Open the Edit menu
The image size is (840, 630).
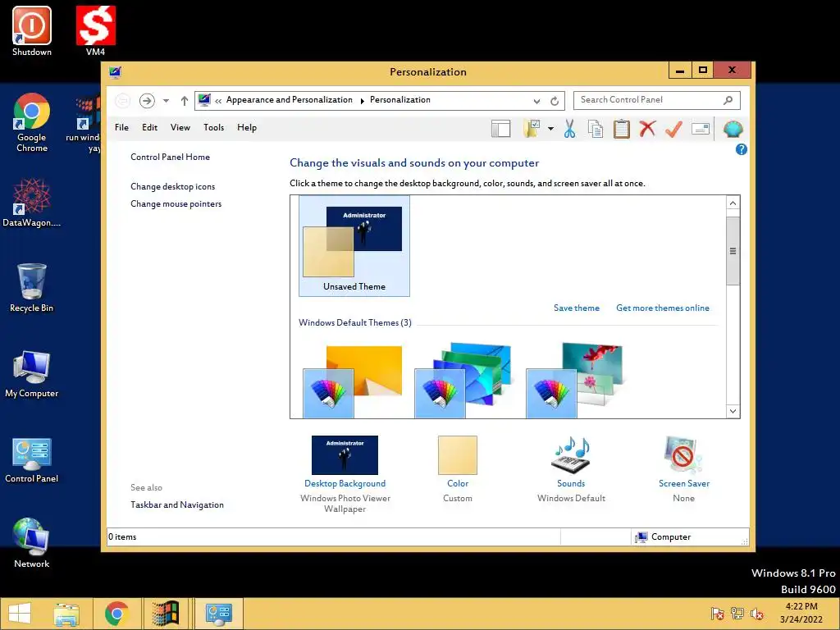pos(149,127)
